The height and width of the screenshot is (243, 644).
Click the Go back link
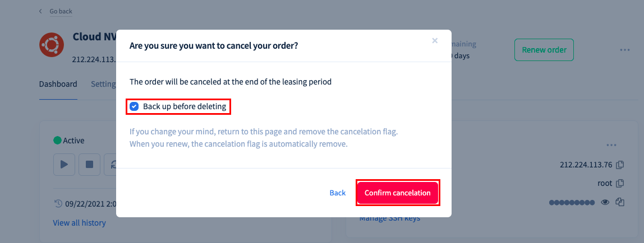pos(61,11)
